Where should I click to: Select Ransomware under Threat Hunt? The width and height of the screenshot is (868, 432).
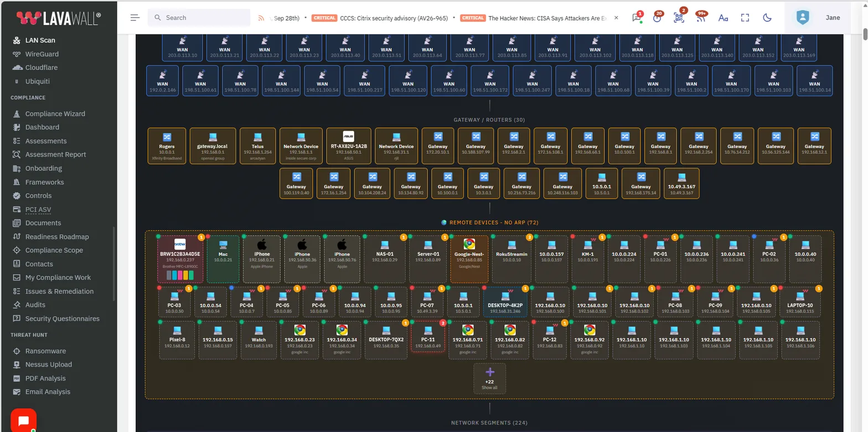coord(45,351)
